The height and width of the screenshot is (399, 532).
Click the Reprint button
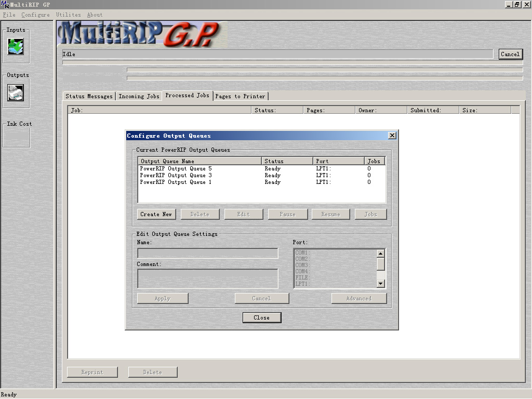point(92,372)
